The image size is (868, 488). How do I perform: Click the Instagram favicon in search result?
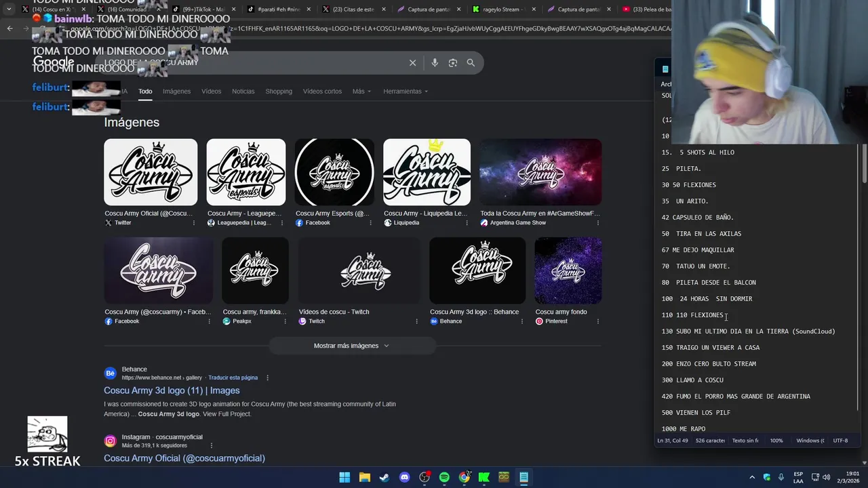tap(110, 441)
